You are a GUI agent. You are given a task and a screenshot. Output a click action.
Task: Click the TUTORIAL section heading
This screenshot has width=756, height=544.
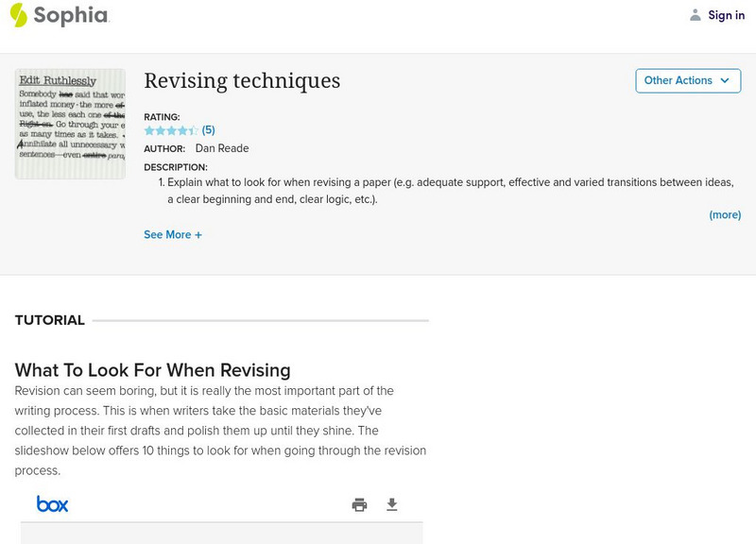pyautogui.click(x=50, y=320)
